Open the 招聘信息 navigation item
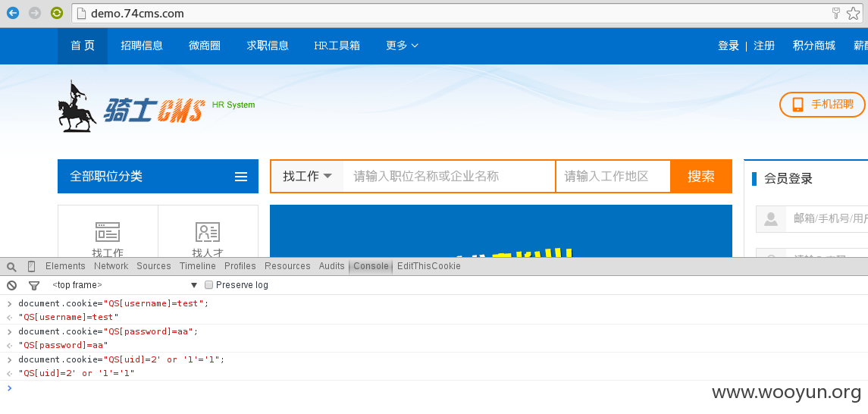The height and width of the screenshot is (414, 868). 142,46
